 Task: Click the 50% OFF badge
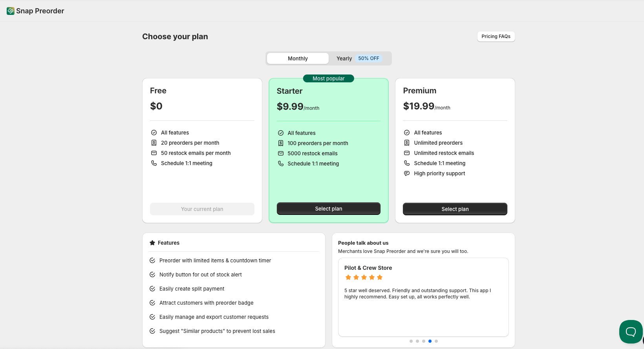[x=368, y=58]
